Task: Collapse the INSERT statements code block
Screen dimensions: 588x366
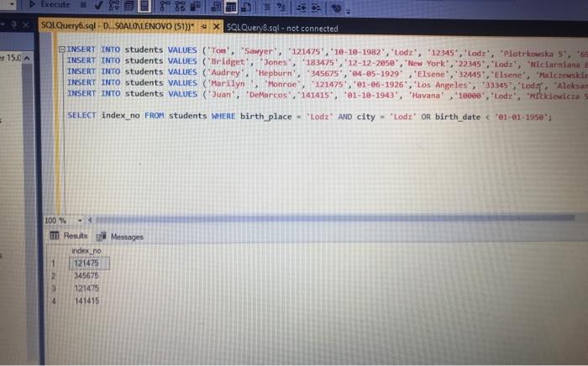Action: click(x=62, y=49)
